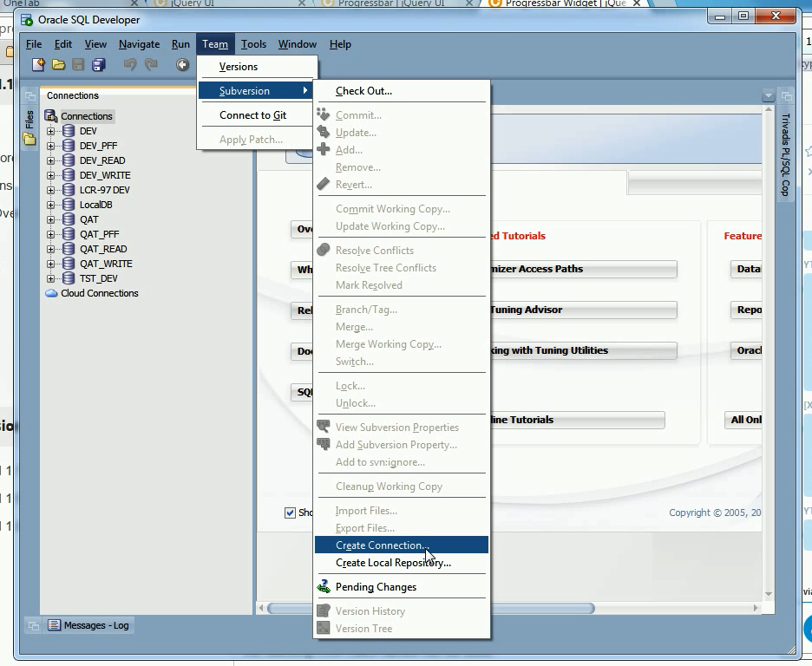
Task: Open the Trivadis PL/SQL Cop side tab
Action: pos(786,154)
